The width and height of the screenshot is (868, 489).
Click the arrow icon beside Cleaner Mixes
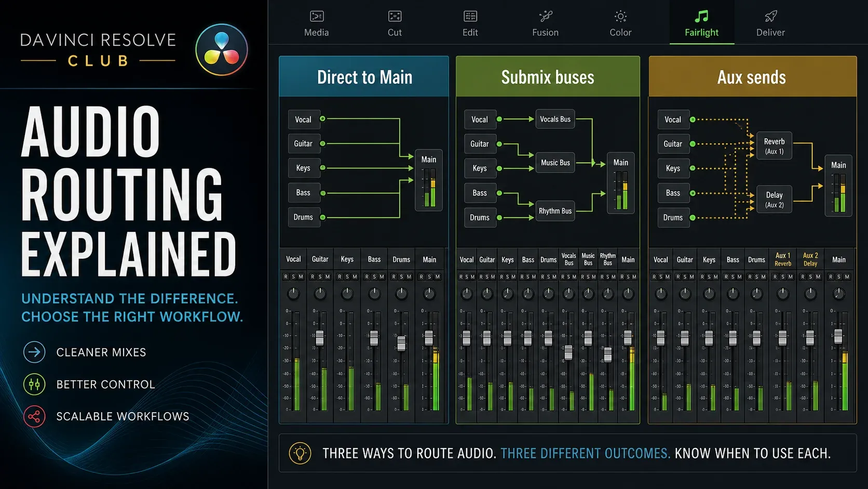click(34, 352)
